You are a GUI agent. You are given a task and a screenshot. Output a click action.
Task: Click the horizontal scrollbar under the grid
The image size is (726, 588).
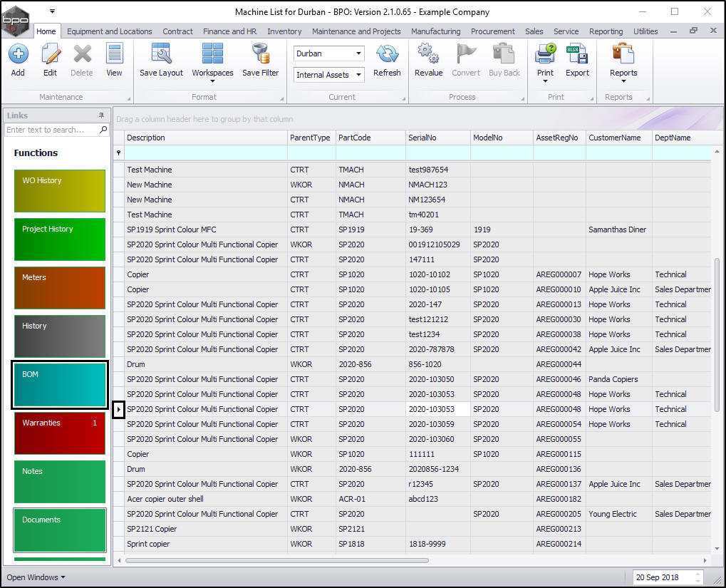[x=278, y=560]
